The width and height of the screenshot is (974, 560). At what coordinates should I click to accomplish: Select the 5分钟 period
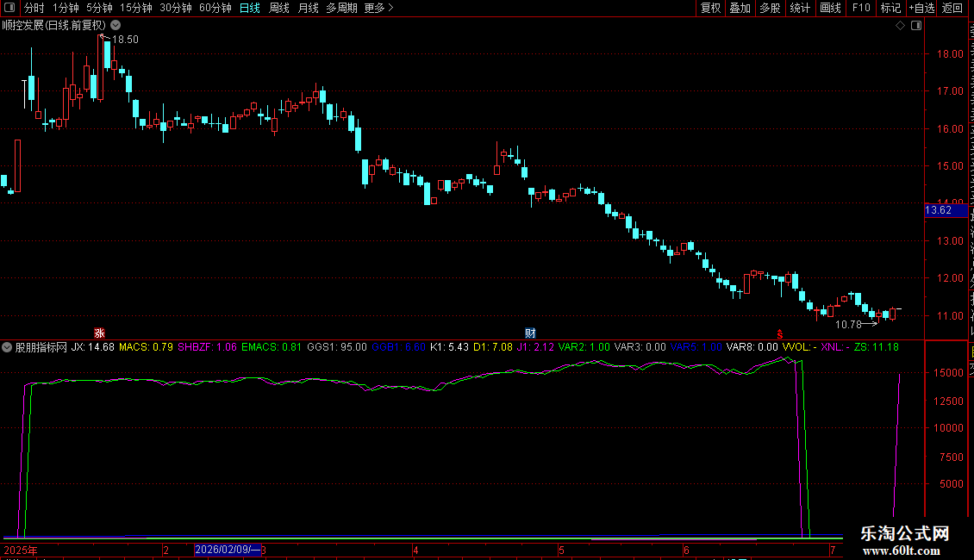pyautogui.click(x=99, y=8)
